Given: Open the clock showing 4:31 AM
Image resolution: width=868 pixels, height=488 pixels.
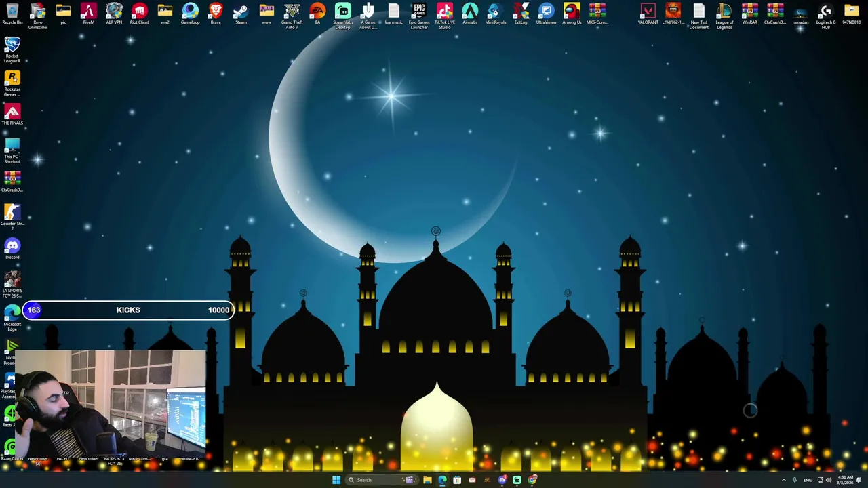Looking at the screenshot, I should click(846, 480).
